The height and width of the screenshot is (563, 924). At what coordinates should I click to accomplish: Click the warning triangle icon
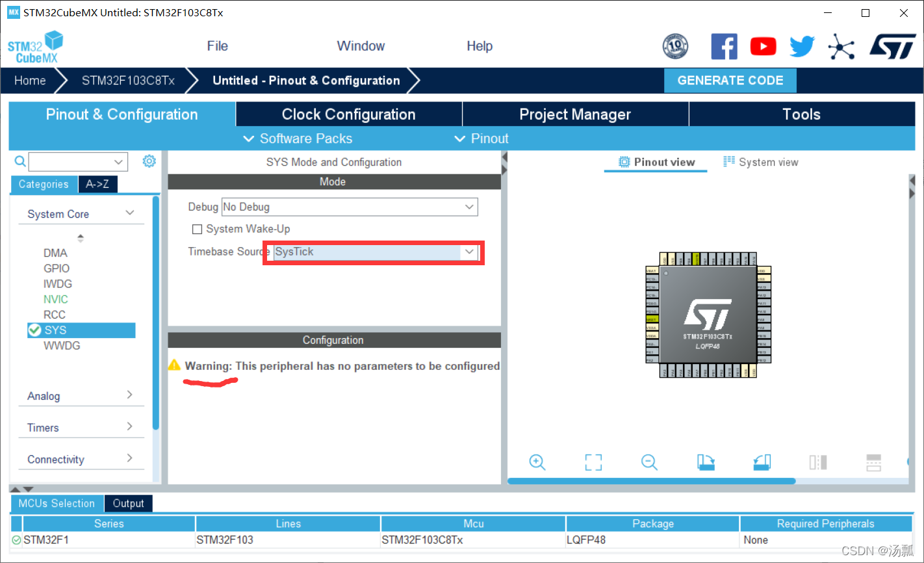point(174,365)
